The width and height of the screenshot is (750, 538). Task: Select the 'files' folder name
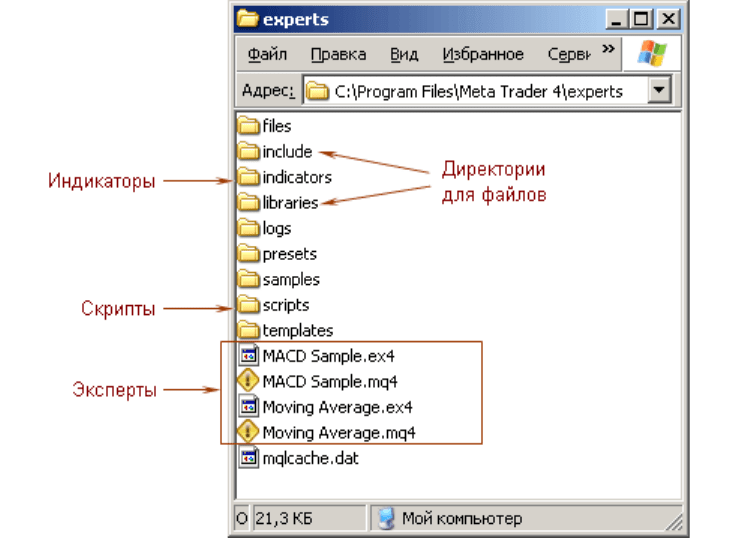point(277,126)
